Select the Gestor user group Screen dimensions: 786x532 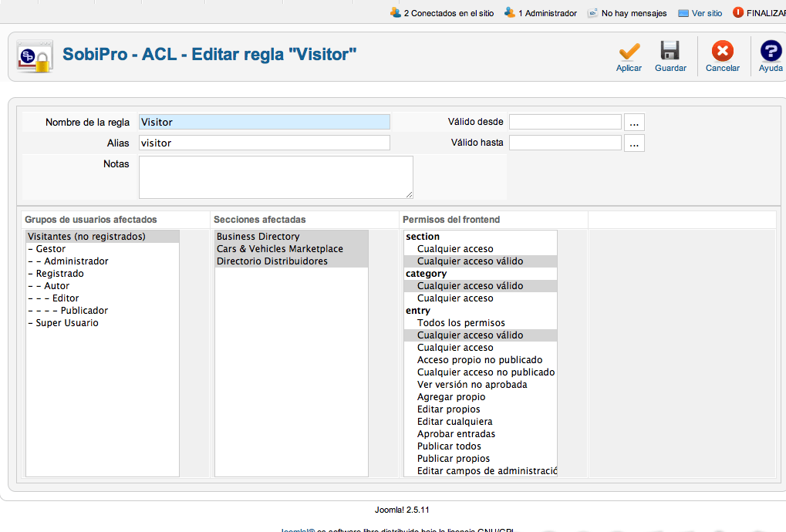[x=103, y=249]
